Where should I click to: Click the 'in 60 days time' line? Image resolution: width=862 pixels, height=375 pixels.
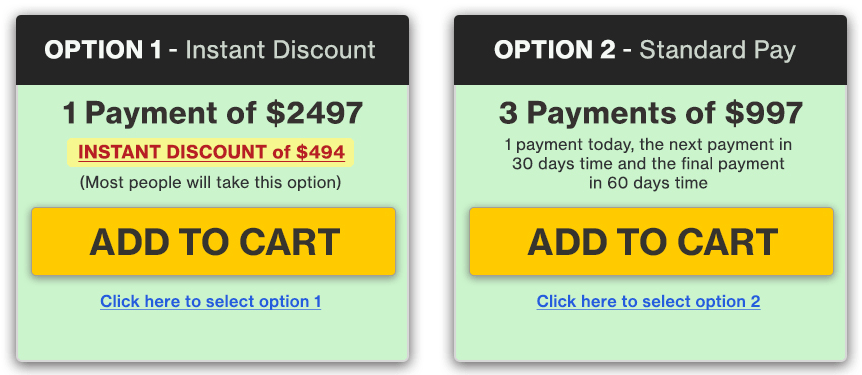pyautogui.click(x=648, y=183)
